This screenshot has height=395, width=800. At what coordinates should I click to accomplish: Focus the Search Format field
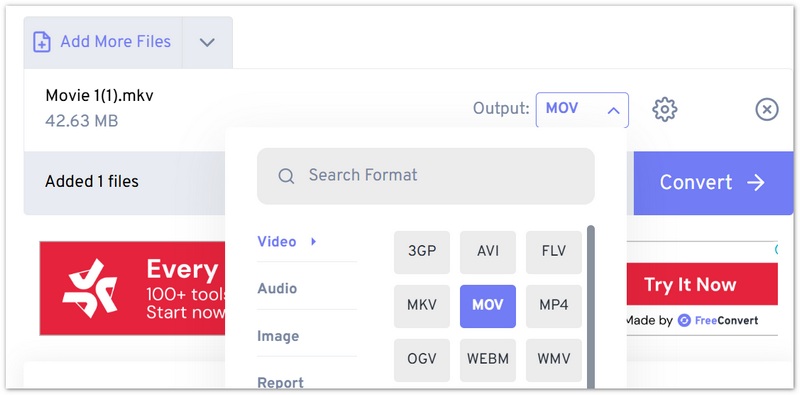426,176
